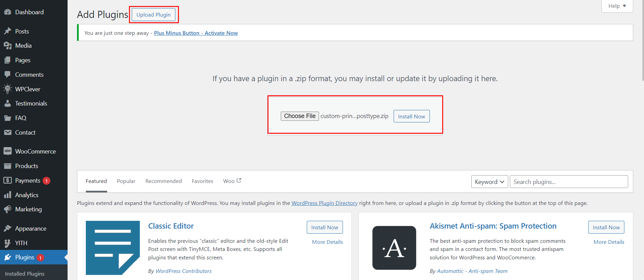Image resolution: width=644 pixels, height=280 pixels.
Task: Click the Comments speech bubble icon
Action: pos(7,74)
